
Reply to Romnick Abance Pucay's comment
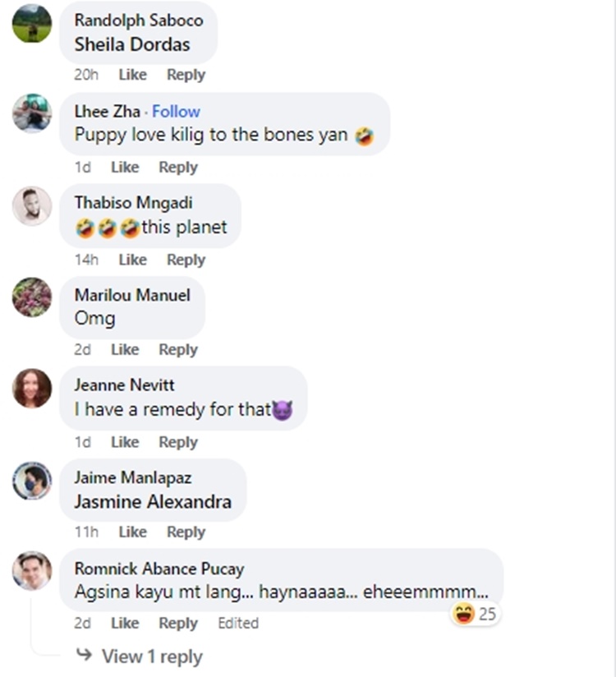[x=178, y=623]
